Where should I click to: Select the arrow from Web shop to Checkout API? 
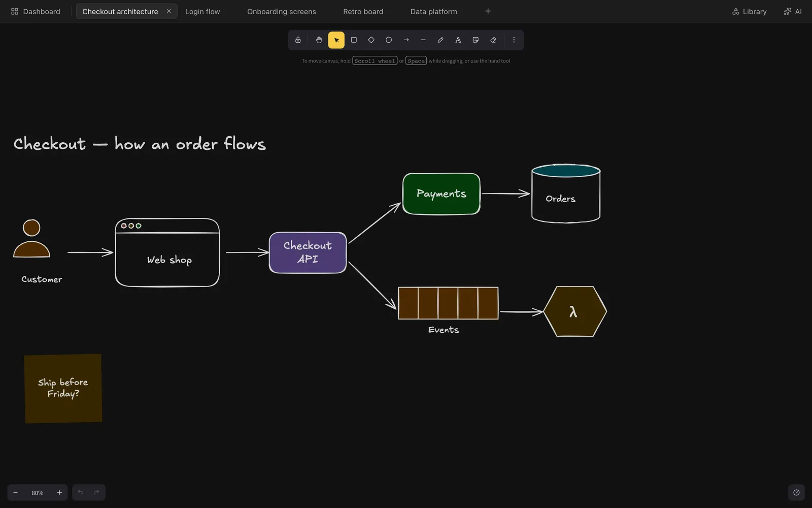pos(248,252)
